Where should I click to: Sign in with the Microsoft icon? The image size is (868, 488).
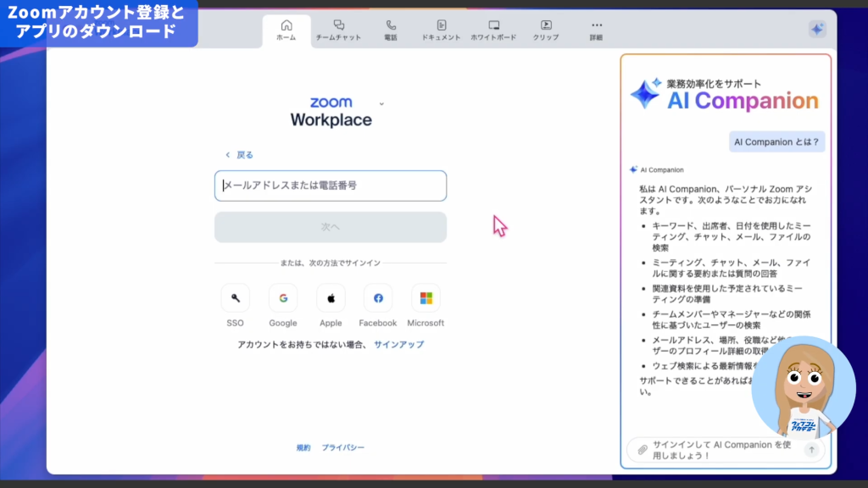coord(426,298)
